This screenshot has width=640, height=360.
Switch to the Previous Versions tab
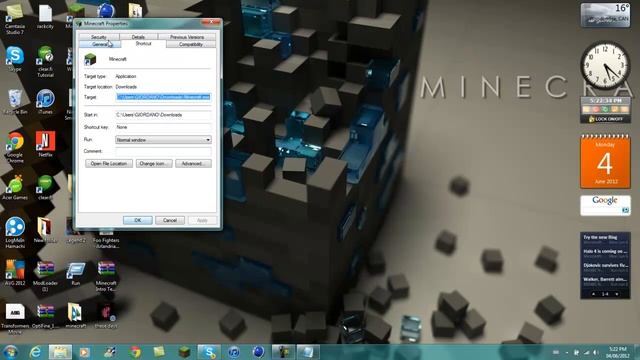187,37
